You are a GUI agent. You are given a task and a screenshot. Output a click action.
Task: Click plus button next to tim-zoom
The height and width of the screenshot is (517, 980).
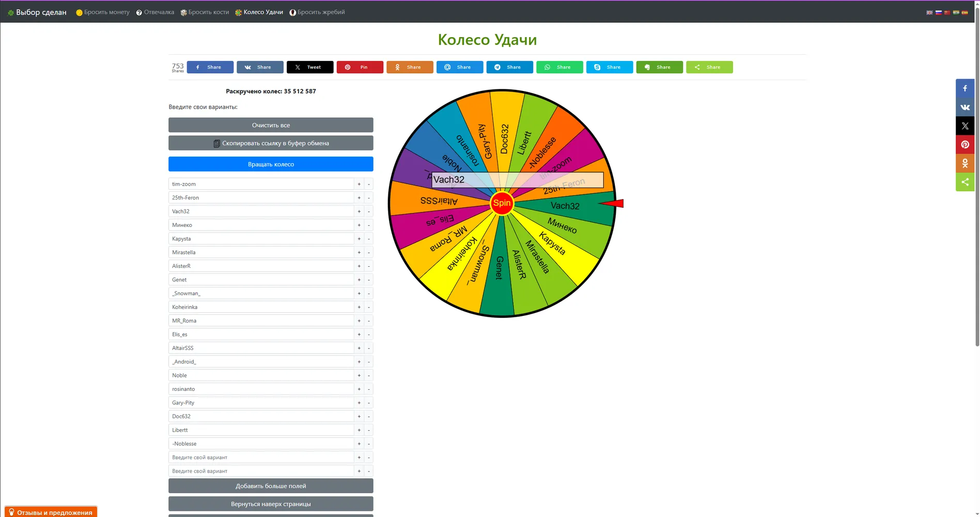coord(359,184)
